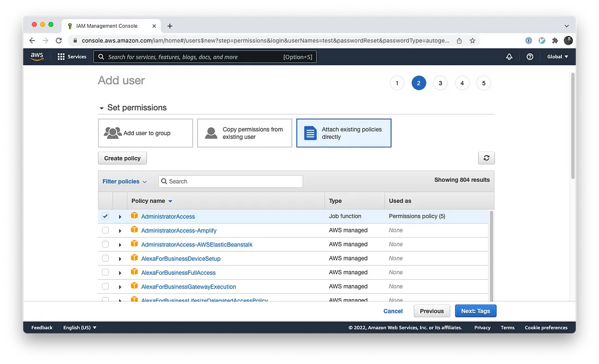Screen dimensions: 599x364
Task: Click the site lock icon in address bar
Action: 75,40
